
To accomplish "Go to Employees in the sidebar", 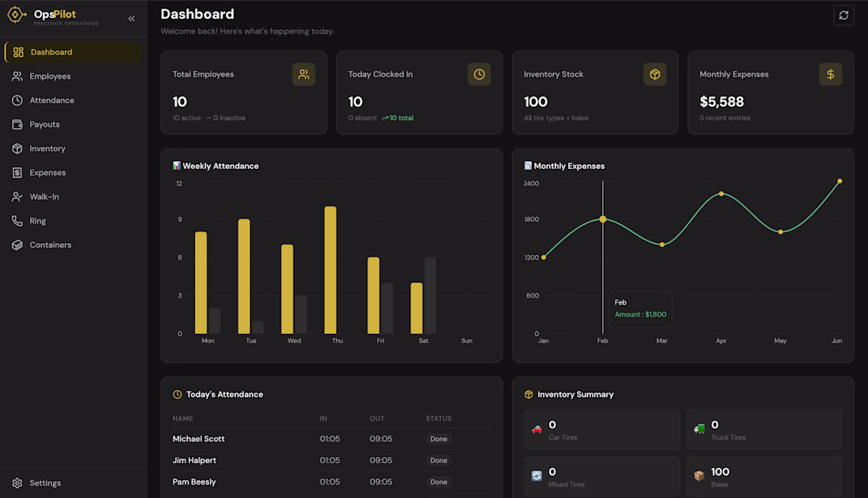I will pos(73,77).
